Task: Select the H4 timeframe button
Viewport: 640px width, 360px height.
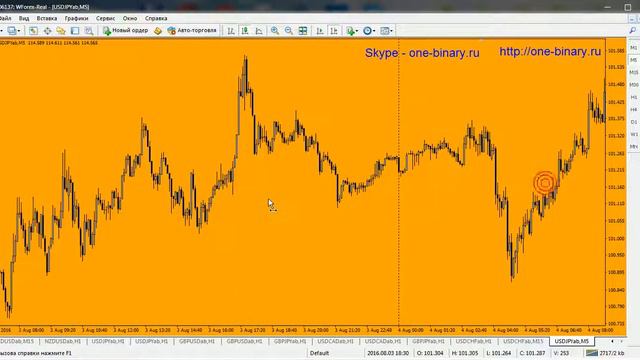Action: (633, 109)
